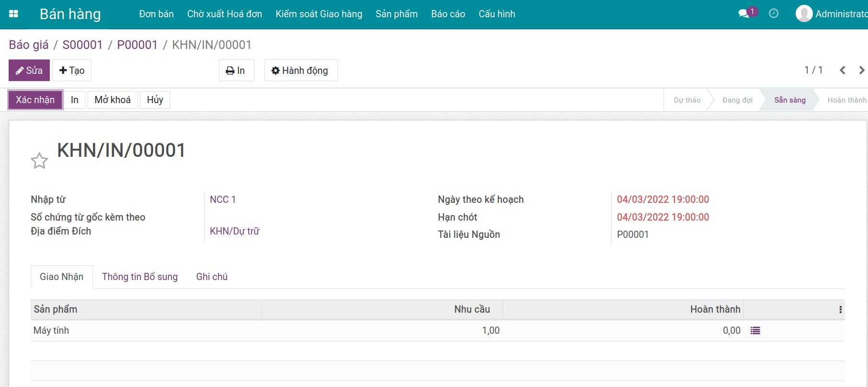Viewport: 868px width, 387px height.
Task: Open the Ghi chú tab
Action: [x=212, y=277]
